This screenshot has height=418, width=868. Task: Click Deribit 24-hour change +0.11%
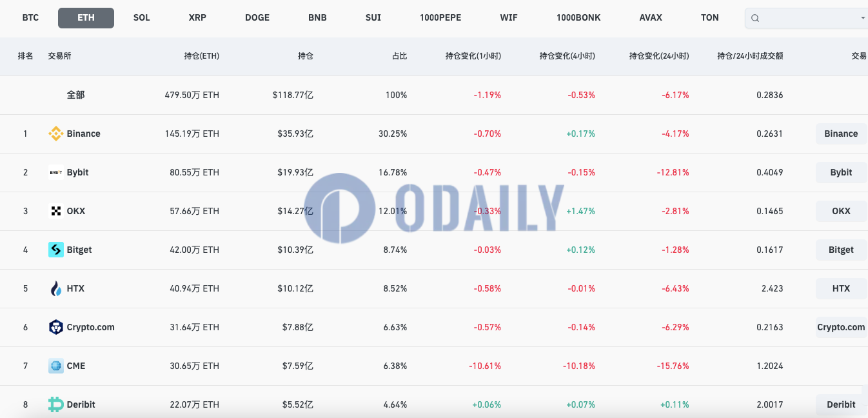coord(675,404)
